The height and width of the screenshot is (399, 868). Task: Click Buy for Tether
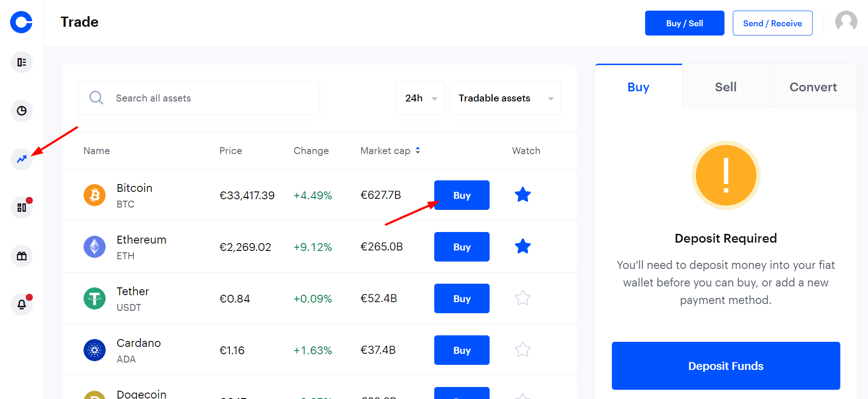[x=462, y=298]
